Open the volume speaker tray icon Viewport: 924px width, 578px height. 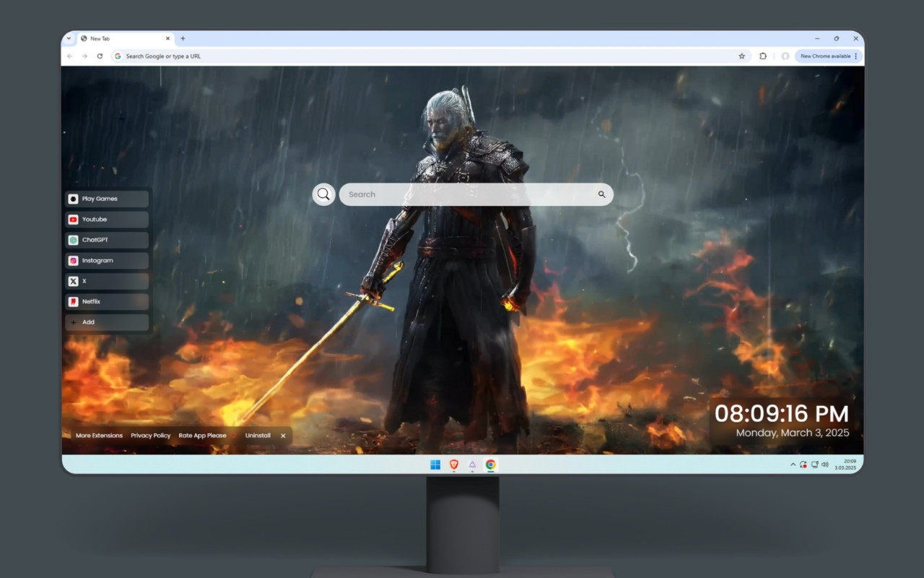pos(825,465)
